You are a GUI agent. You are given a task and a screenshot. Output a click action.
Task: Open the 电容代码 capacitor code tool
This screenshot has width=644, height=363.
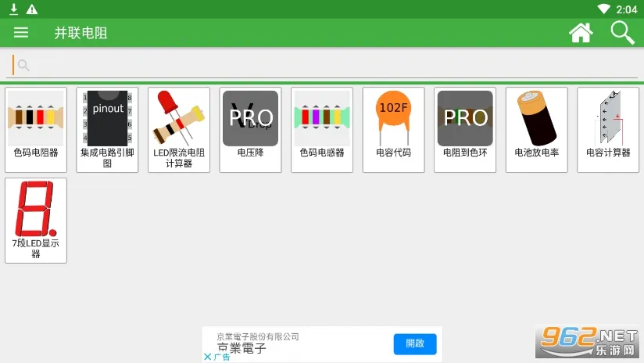click(x=393, y=129)
